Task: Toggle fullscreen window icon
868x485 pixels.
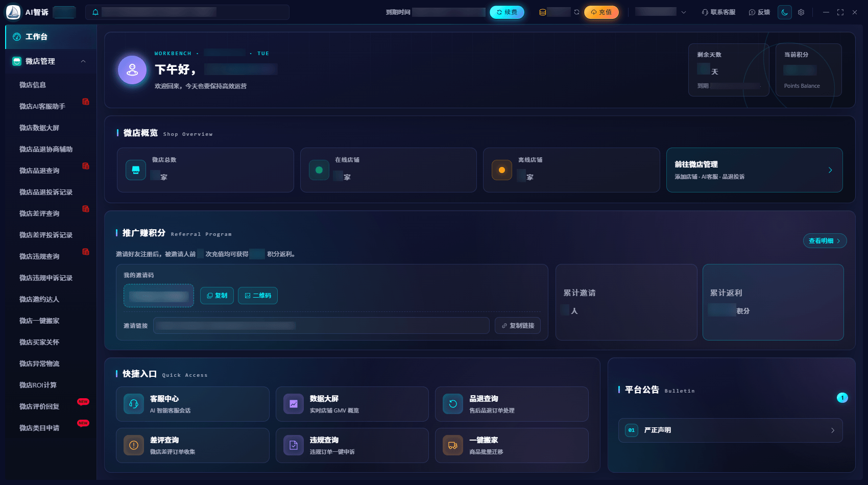Action: [840, 12]
